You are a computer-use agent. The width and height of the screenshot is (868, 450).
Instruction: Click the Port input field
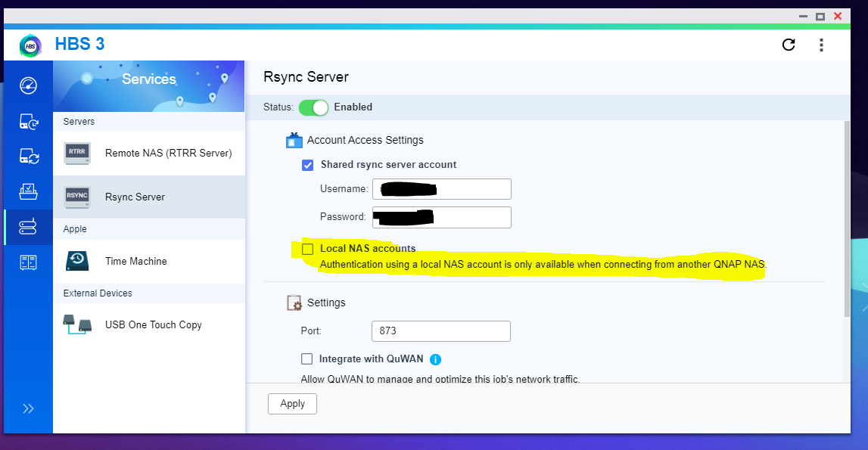pyautogui.click(x=440, y=331)
